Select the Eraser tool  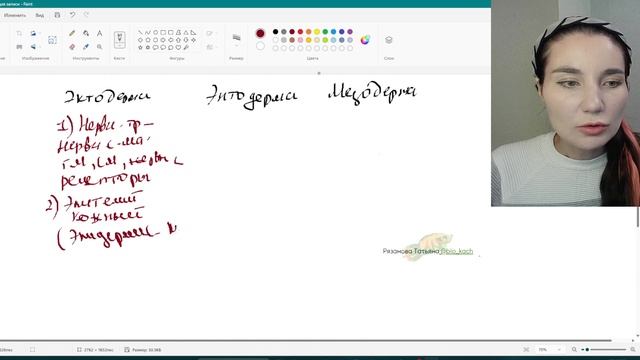click(72, 47)
